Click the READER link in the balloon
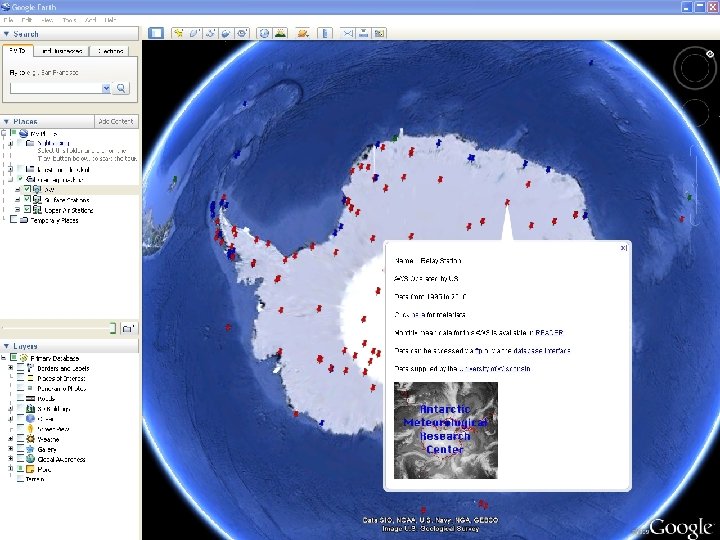Screen dimensions: 720x540 (x=549, y=332)
